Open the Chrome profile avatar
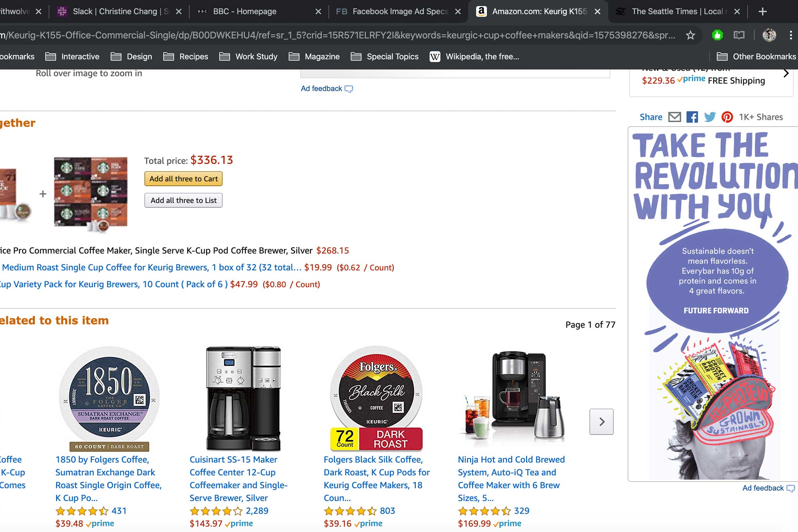The width and height of the screenshot is (798, 532). pyautogui.click(x=769, y=35)
